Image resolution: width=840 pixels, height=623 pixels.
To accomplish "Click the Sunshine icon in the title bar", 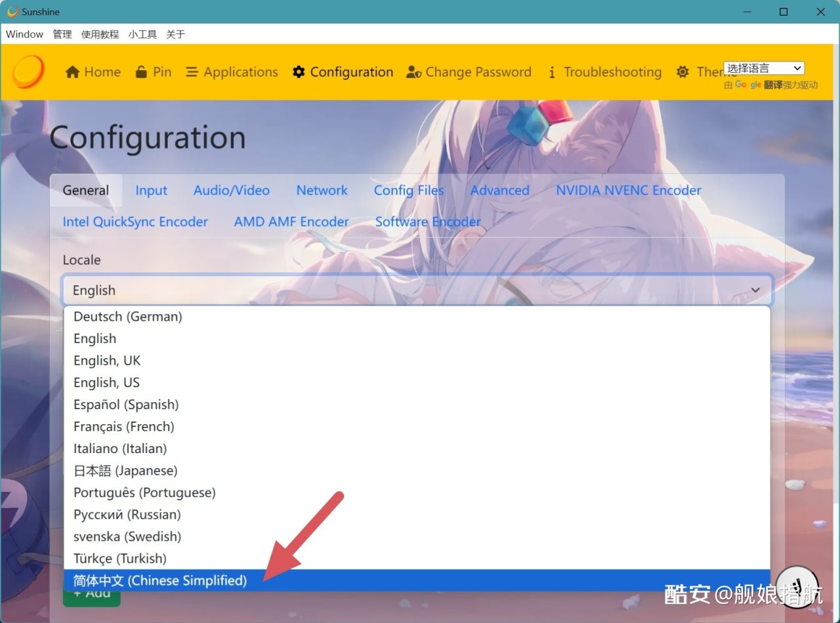I will tap(12, 12).
